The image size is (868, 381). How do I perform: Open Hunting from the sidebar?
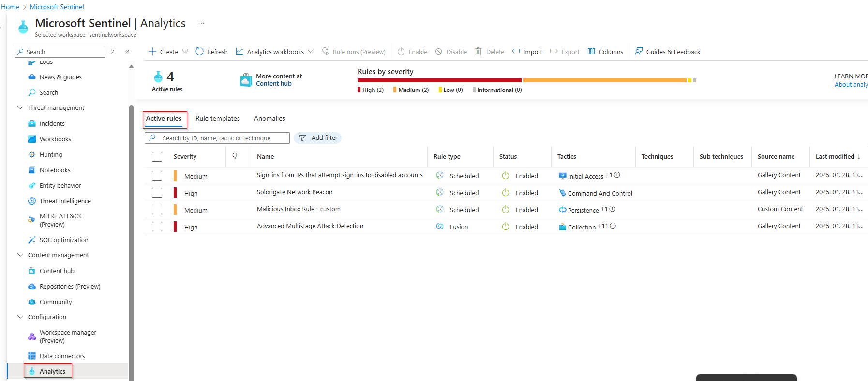pyautogui.click(x=50, y=155)
